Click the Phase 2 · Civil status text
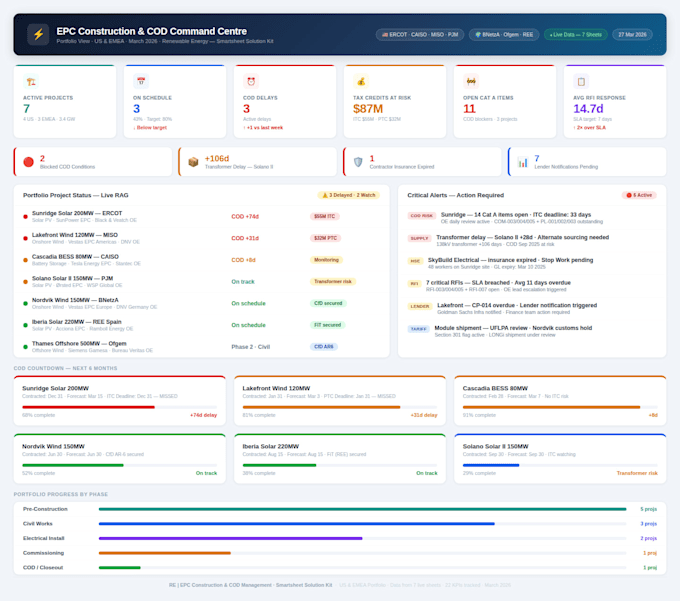Image resolution: width=680 pixels, height=601 pixels. [251, 346]
